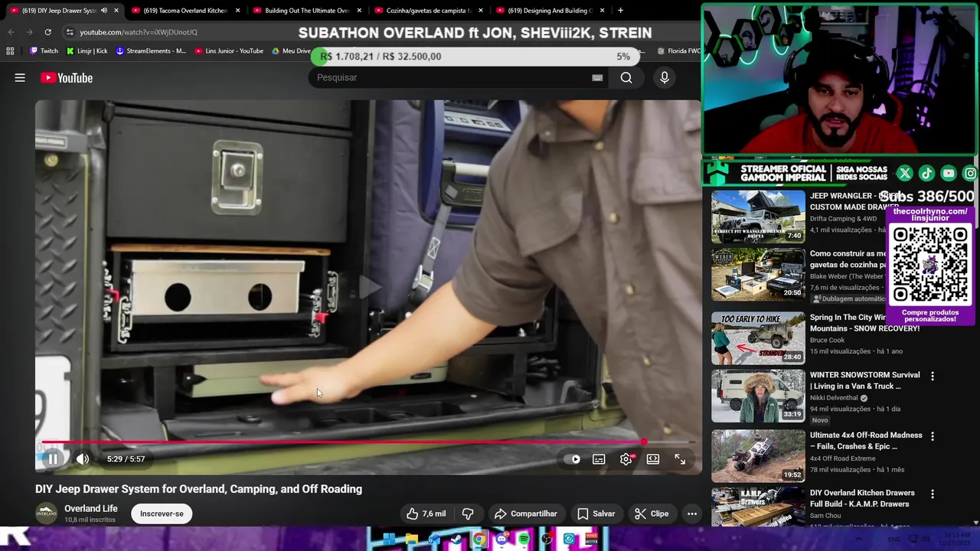
Task: Open the Snow Recovery video thumbnail
Action: point(758,338)
